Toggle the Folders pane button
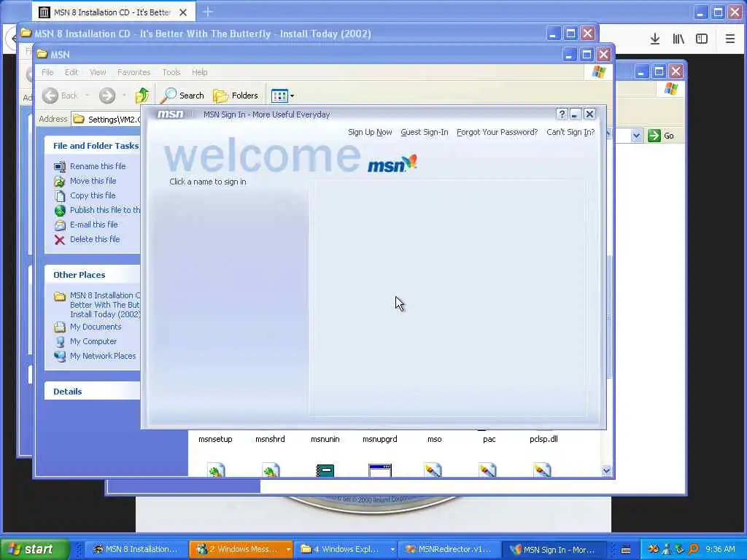 point(236,96)
